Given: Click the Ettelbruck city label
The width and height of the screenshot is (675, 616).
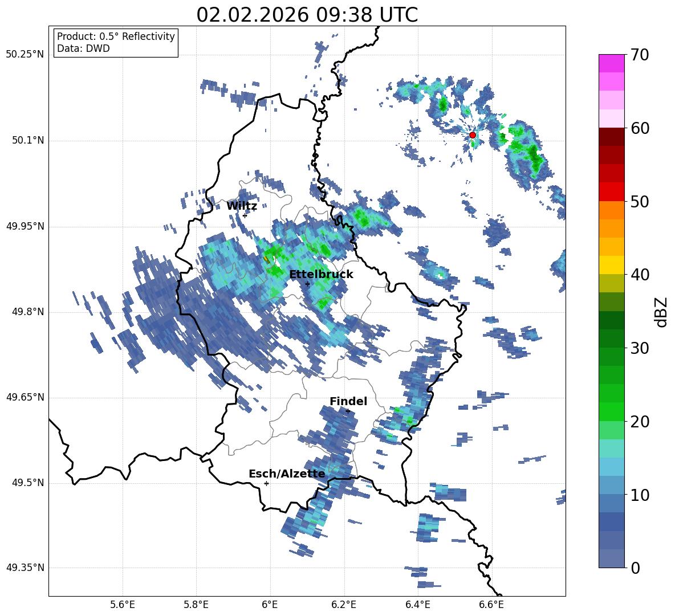Looking at the screenshot, I should coord(321,275).
